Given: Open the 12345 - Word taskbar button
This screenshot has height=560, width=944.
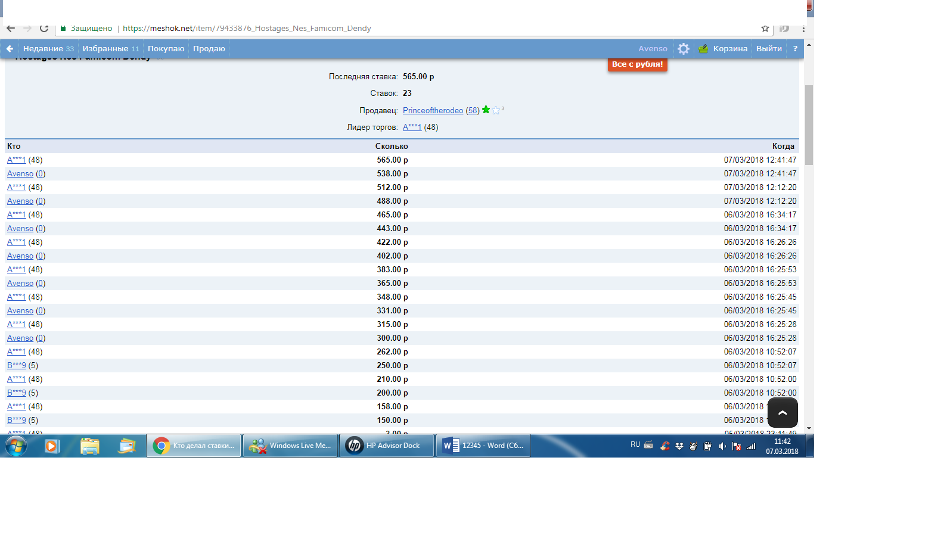Looking at the screenshot, I should tap(483, 446).
